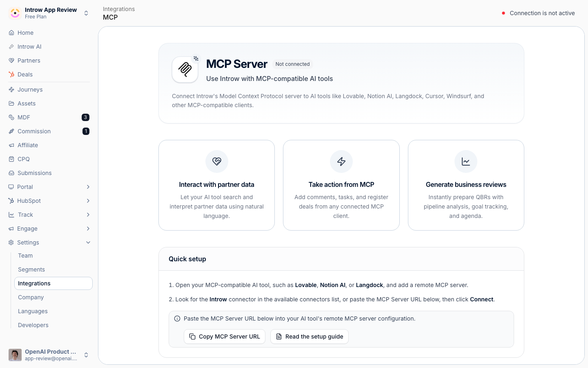The height and width of the screenshot is (368, 588).
Task: Click the MCP Server logo icon
Action: (185, 70)
